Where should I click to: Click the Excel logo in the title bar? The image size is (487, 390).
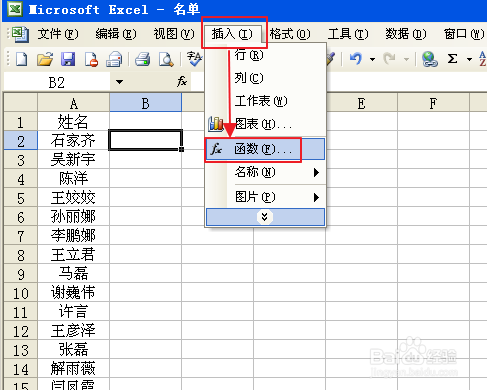tap(15, 9)
